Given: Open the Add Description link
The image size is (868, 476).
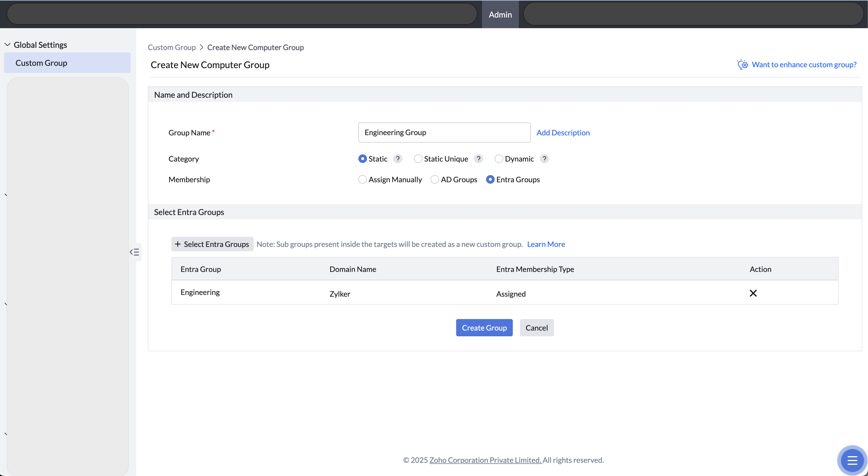Looking at the screenshot, I should [563, 133].
